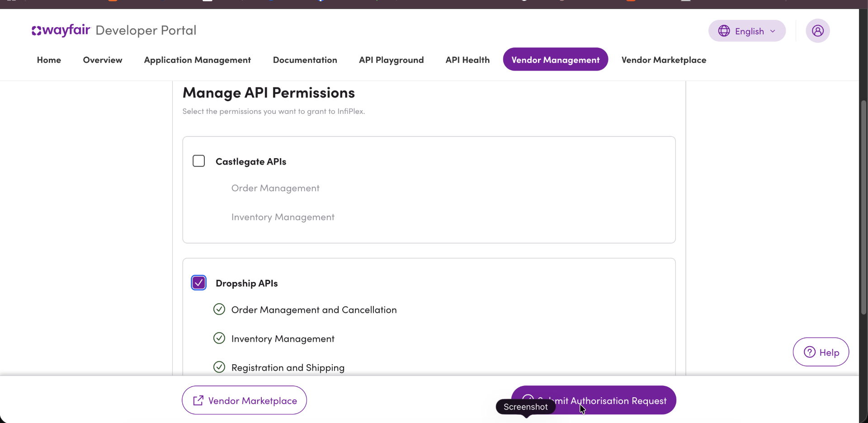Click Order Management under Castlegate APIs

pyautogui.click(x=275, y=188)
